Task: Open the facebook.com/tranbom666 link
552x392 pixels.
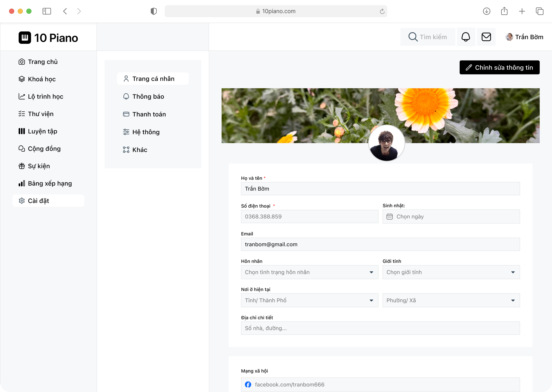Action: pos(290,385)
